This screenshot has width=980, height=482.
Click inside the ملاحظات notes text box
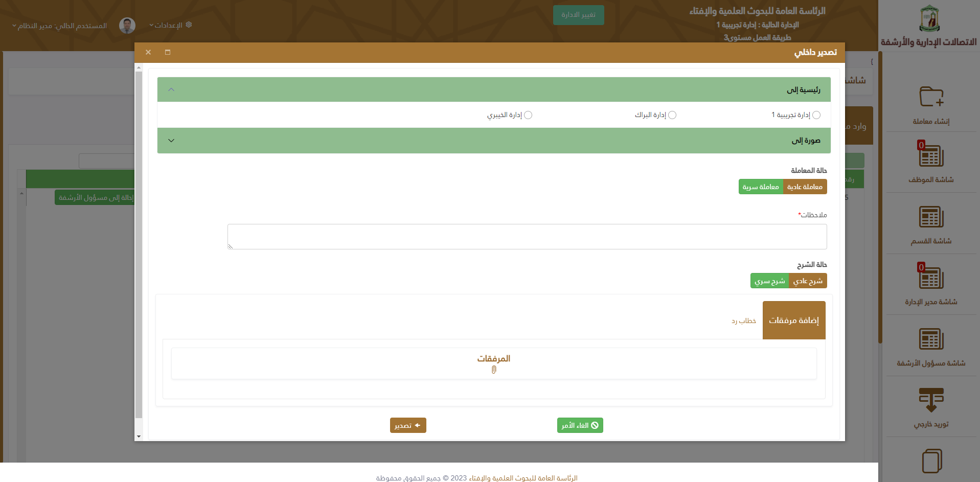tap(527, 237)
